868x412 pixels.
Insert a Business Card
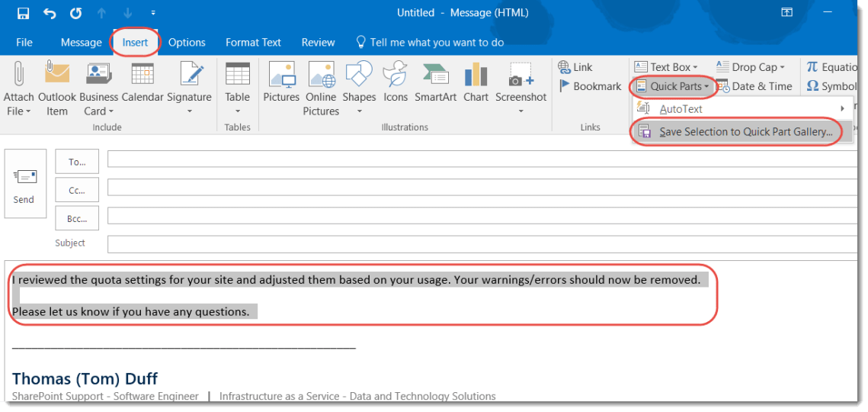pos(99,89)
